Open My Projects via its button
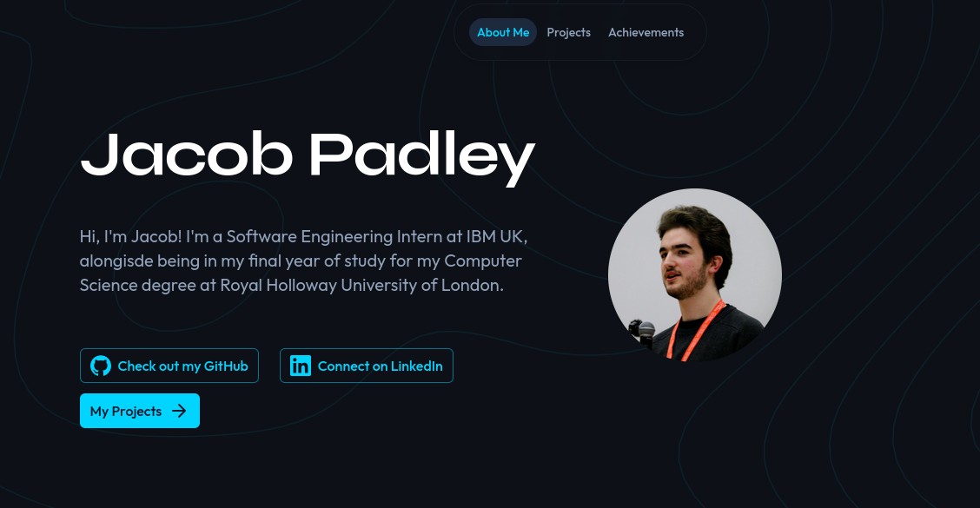Viewport: 980px width, 508px height. [x=139, y=411]
